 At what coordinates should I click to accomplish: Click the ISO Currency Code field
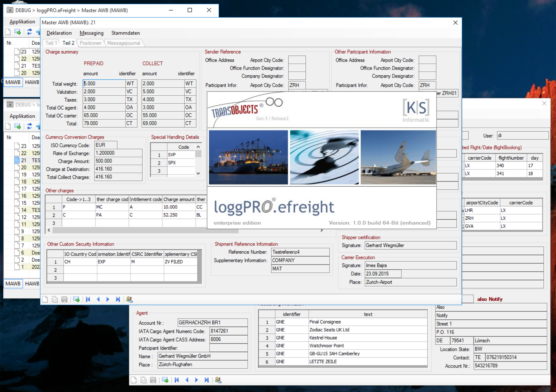coord(106,145)
